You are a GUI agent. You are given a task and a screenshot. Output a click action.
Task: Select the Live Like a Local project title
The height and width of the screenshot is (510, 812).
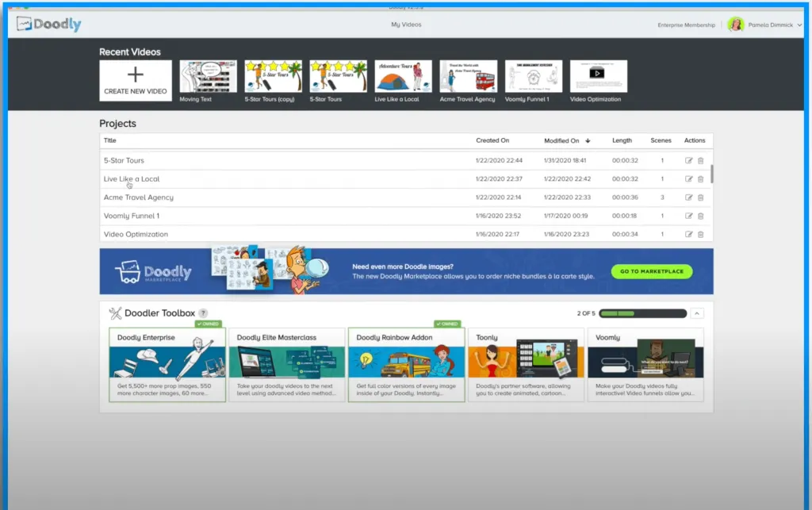(132, 179)
